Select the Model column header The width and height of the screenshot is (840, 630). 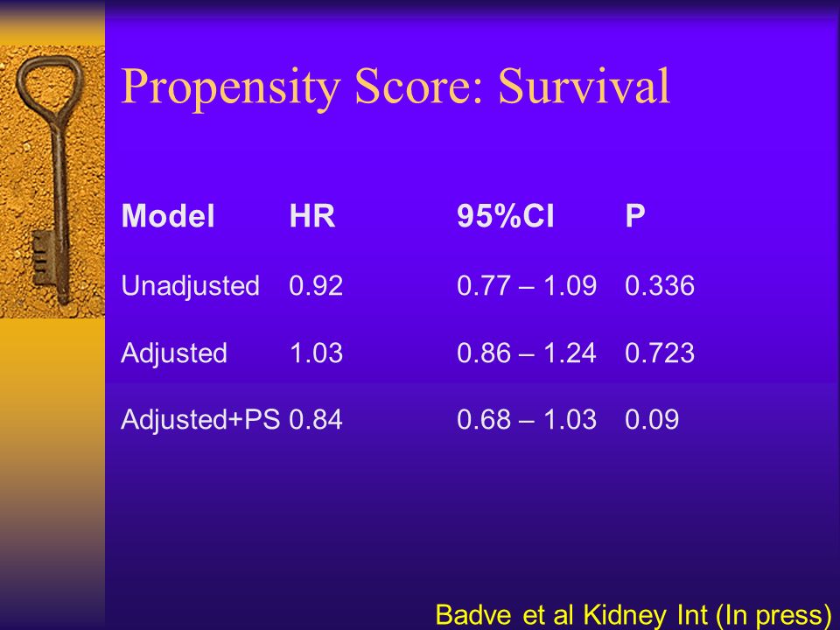click(168, 216)
